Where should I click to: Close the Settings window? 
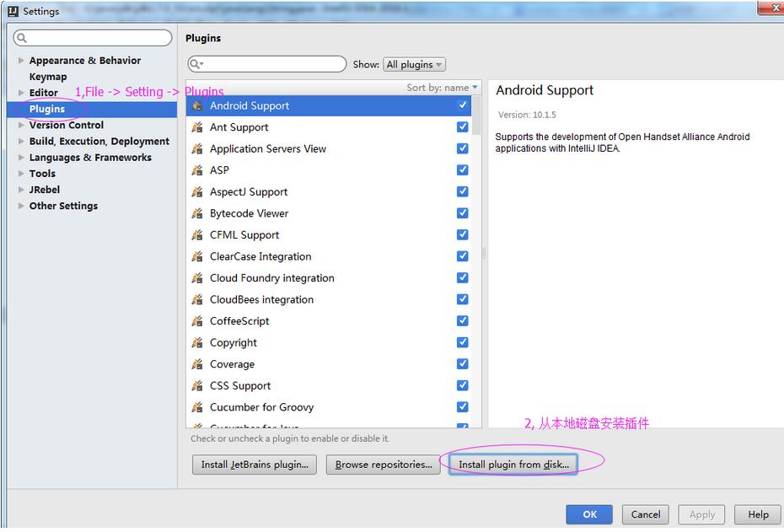(x=772, y=8)
